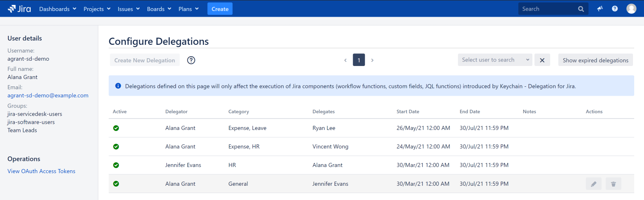Click the active checkmark for Vincent Wong delegation
The image size is (644, 200).
(x=116, y=147)
